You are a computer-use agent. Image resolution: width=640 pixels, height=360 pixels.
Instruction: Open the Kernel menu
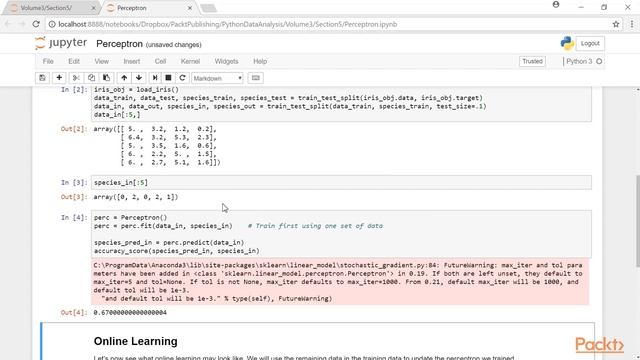coord(190,61)
